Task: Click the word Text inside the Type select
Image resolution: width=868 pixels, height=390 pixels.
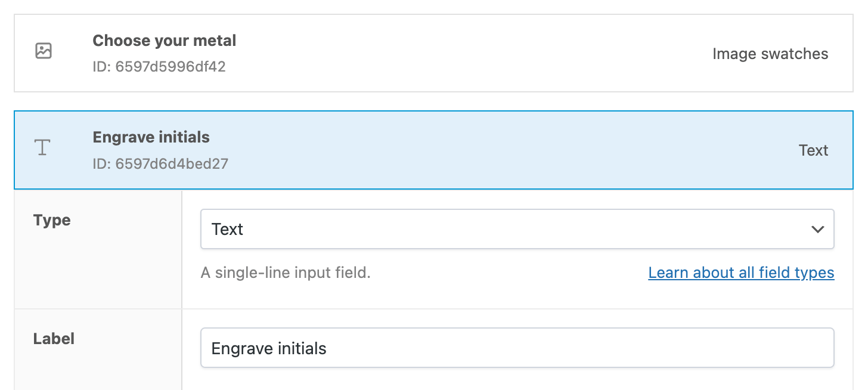Action: click(228, 230)
